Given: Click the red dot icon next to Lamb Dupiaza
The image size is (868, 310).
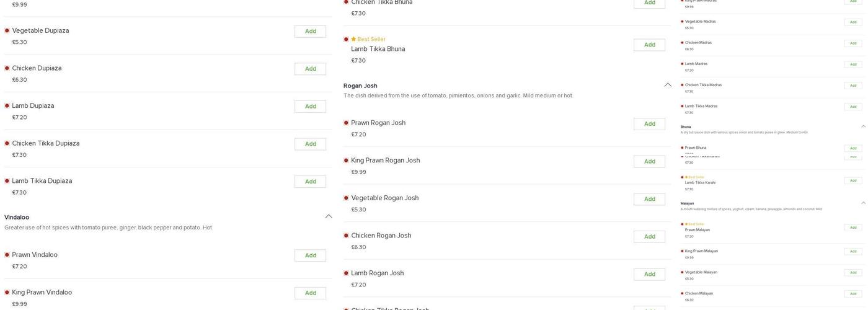Looking at the screenshot, I should (x=7, y=106).
